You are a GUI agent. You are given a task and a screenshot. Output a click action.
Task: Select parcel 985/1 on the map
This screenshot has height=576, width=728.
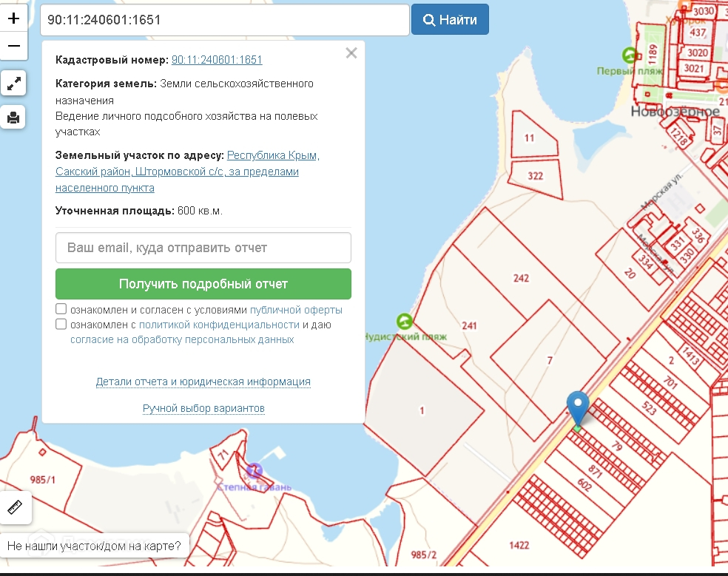[x=43, y=480]
